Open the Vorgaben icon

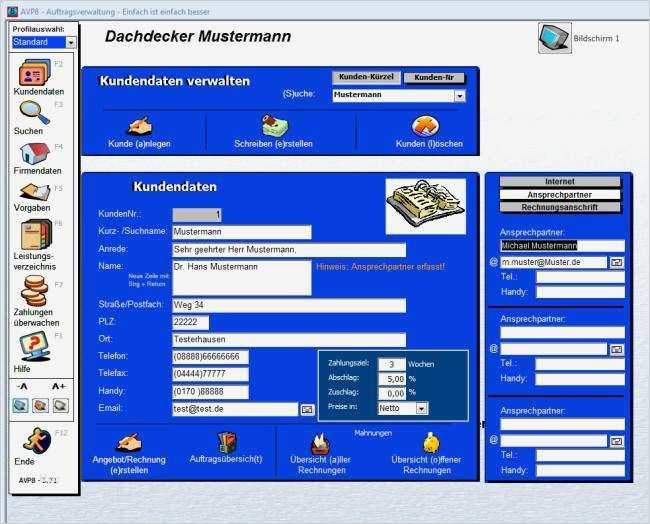tap(35, 192)
